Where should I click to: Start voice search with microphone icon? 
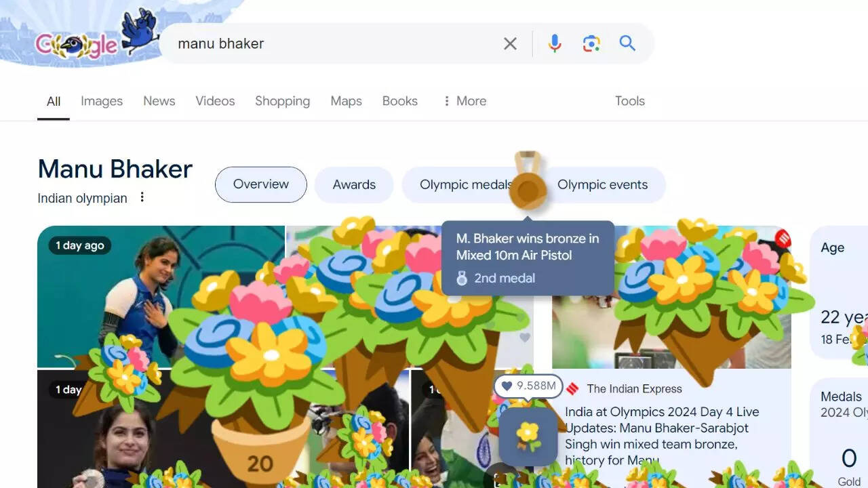(x=555, y=43)
